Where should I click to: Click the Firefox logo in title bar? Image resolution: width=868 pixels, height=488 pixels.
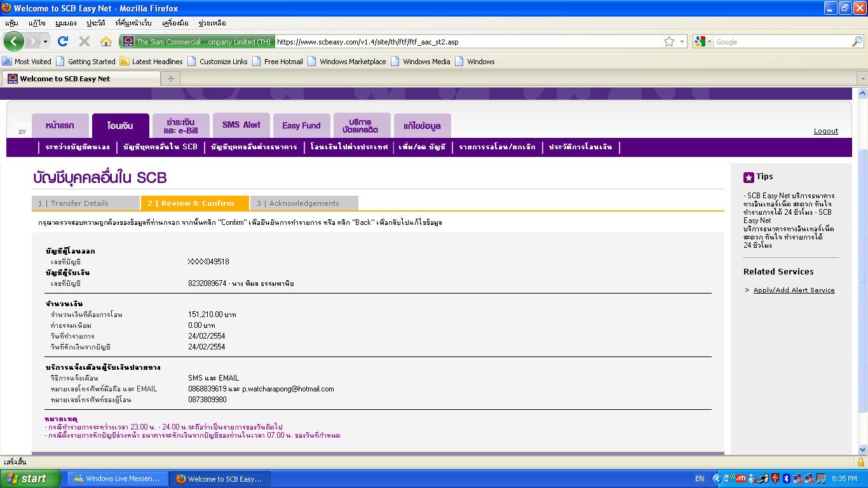click(7, 8)
